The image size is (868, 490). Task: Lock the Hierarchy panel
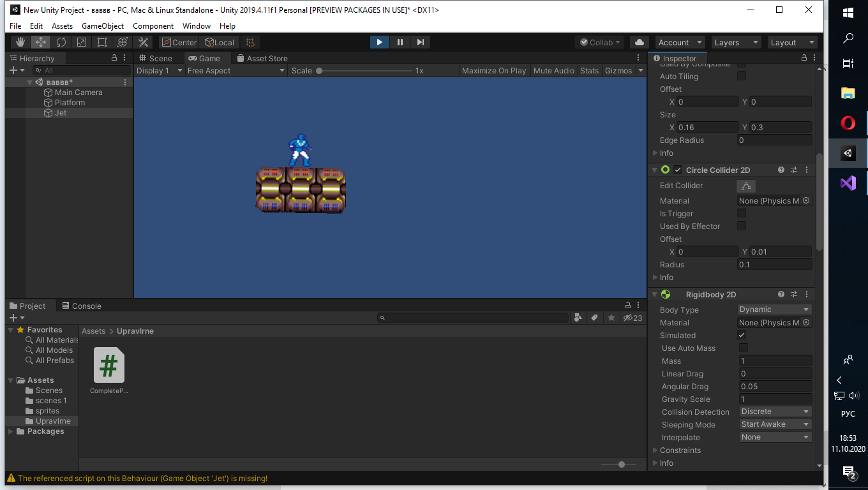click(114, 58)
